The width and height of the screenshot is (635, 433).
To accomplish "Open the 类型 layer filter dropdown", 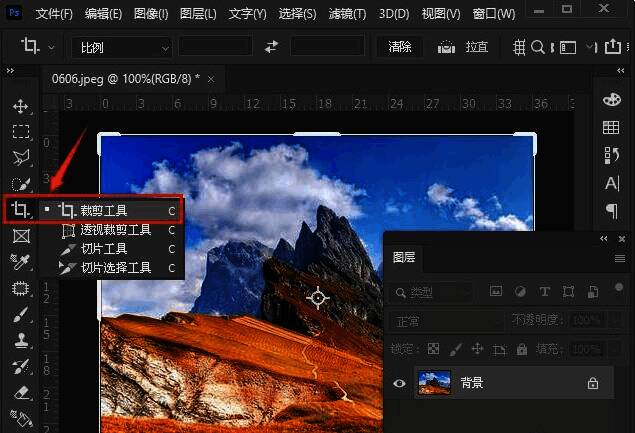I will (x=432, y=292).
